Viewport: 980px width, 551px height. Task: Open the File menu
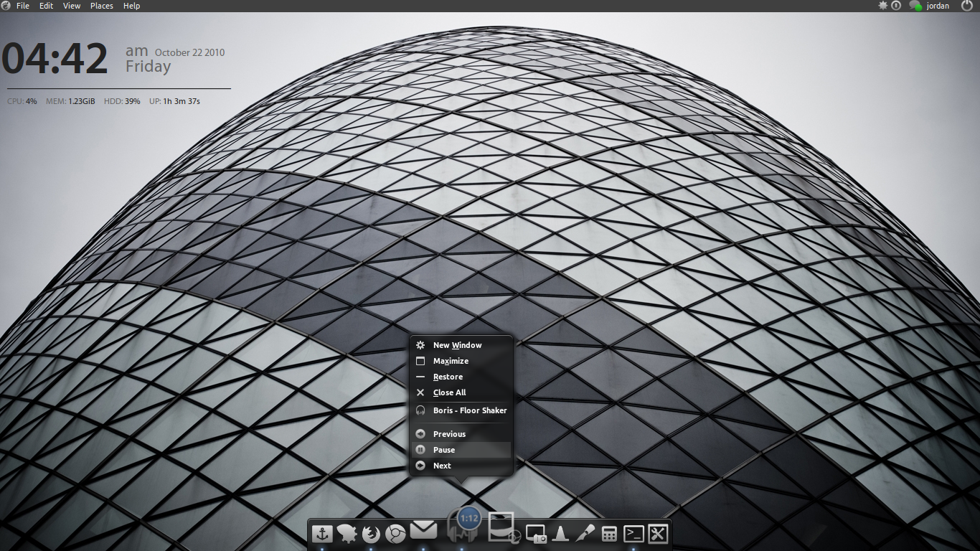(x=23, y=6)
